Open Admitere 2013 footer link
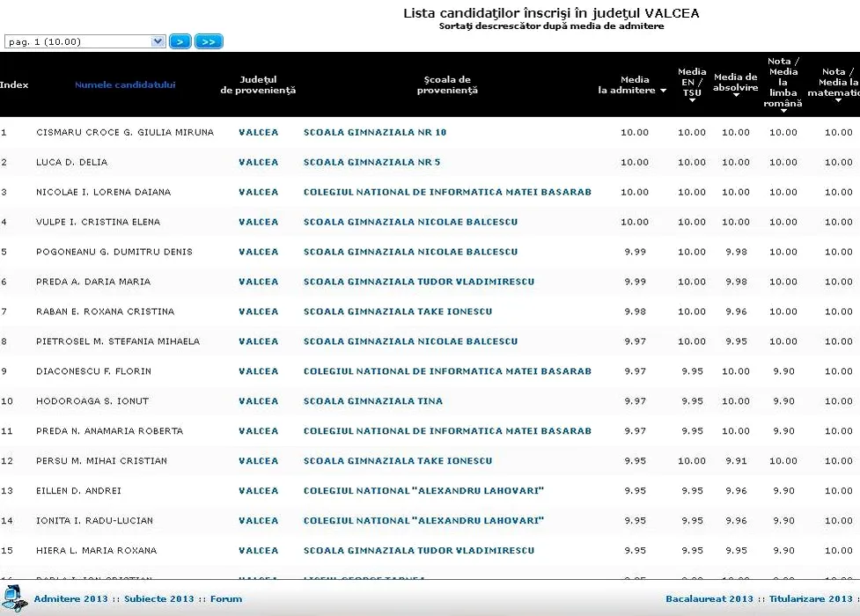 70,599
